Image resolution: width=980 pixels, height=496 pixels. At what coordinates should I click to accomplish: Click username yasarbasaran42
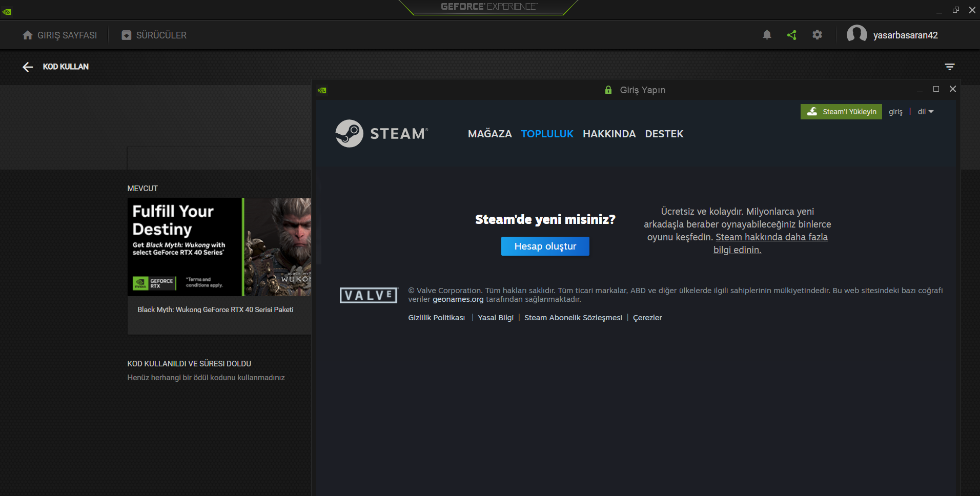click(x=906, y=35)
